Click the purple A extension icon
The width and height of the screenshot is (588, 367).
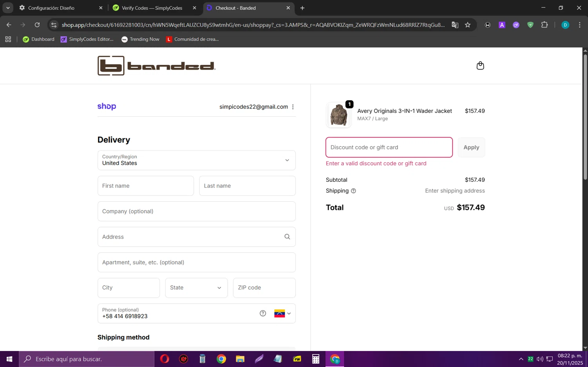502,25
